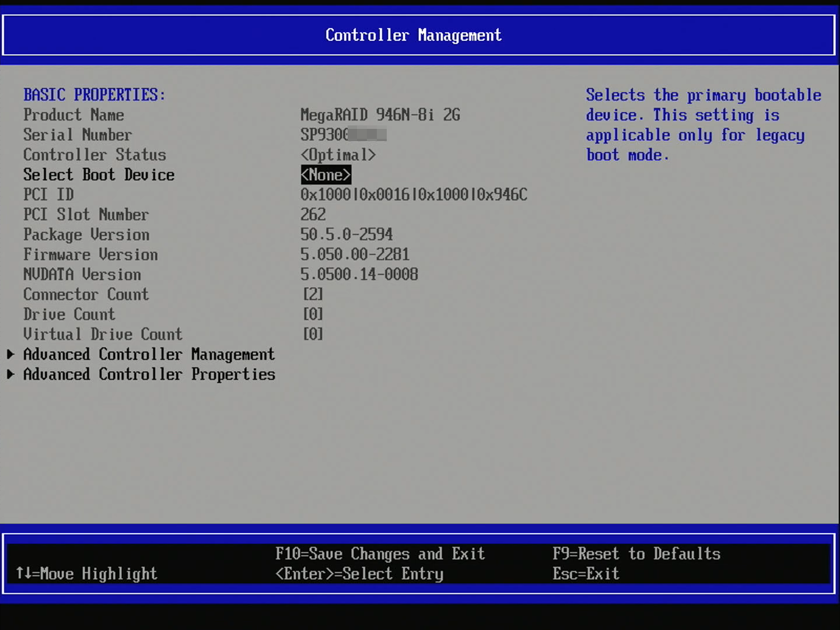Open Advanced Controller Properties submenu
840x630 pixels.
point(149,374)
